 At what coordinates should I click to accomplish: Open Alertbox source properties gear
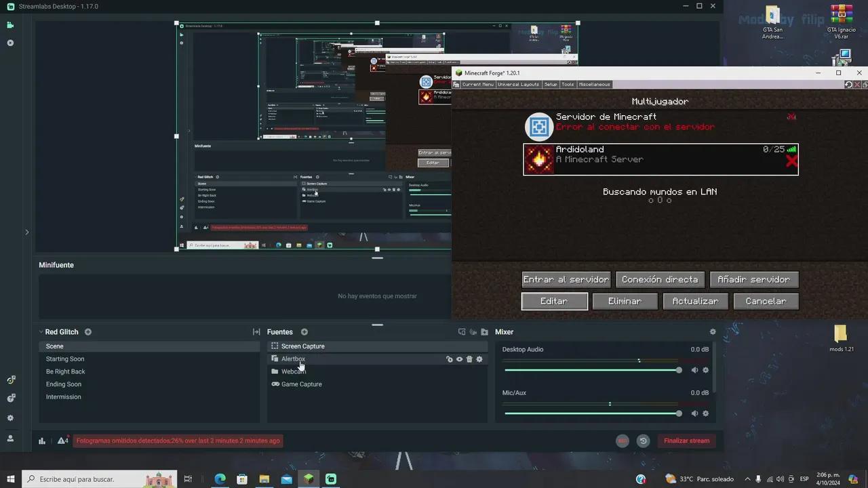coord(479,359)
